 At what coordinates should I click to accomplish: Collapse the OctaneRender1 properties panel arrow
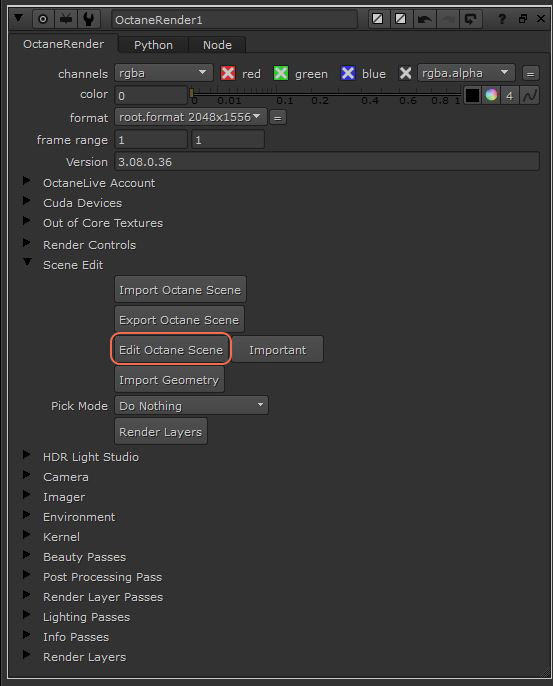(18, 18)
